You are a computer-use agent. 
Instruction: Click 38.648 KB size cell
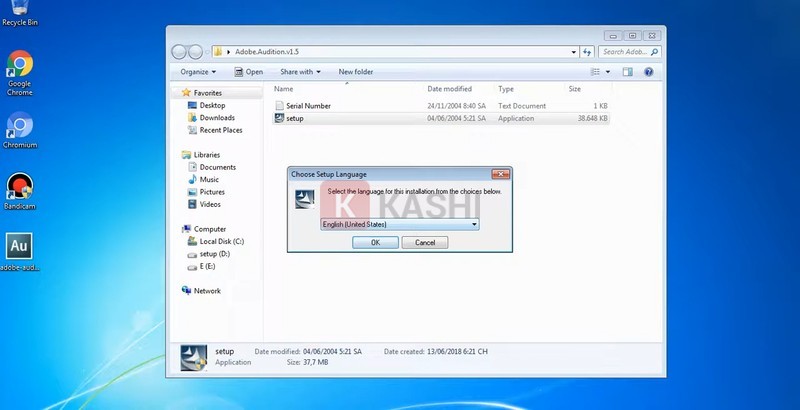pos(592,118)
